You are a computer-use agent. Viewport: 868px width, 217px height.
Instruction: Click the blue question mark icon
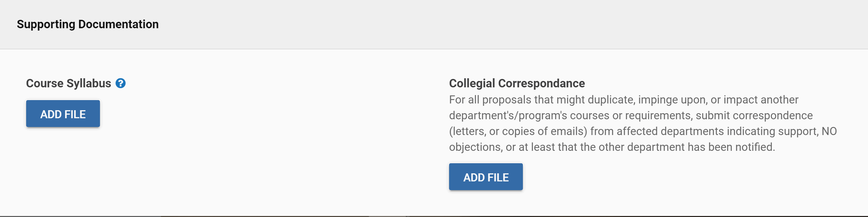[120, 83]
